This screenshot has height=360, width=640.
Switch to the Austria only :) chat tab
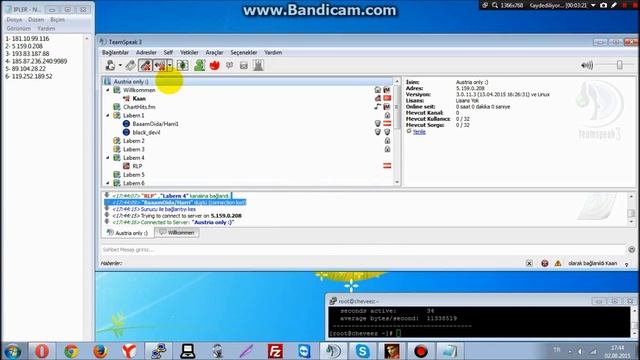pyautogui.click(x=127, y=233)
